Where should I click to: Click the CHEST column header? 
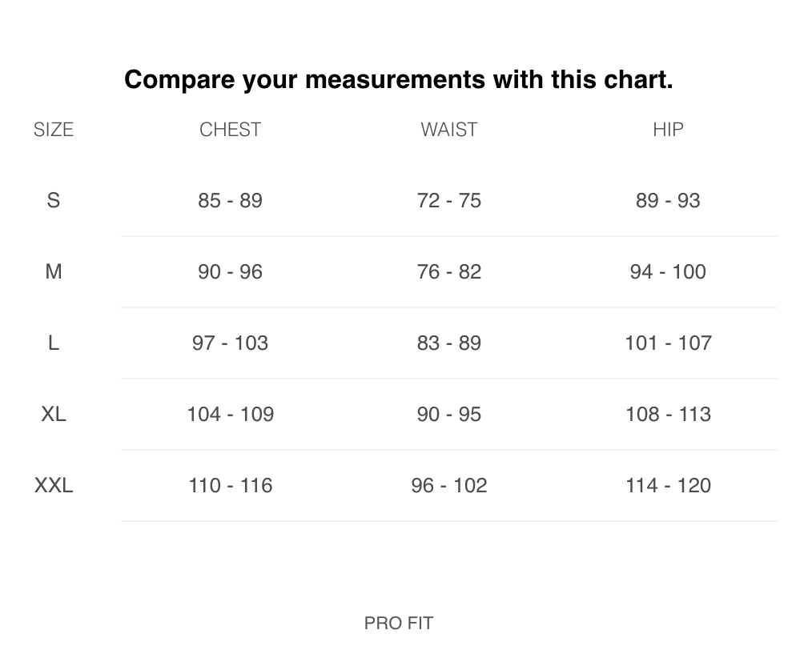pyautogui.click(x=230, y=130)
